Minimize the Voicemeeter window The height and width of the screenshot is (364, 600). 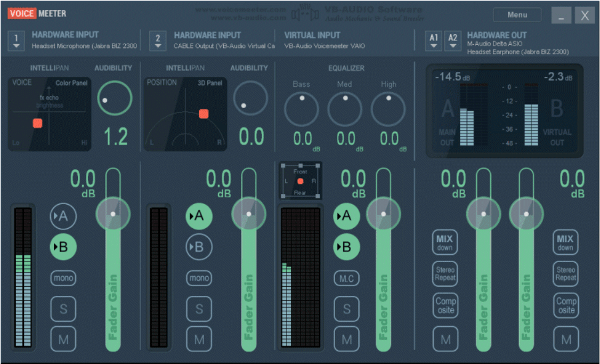click(561, 15)
